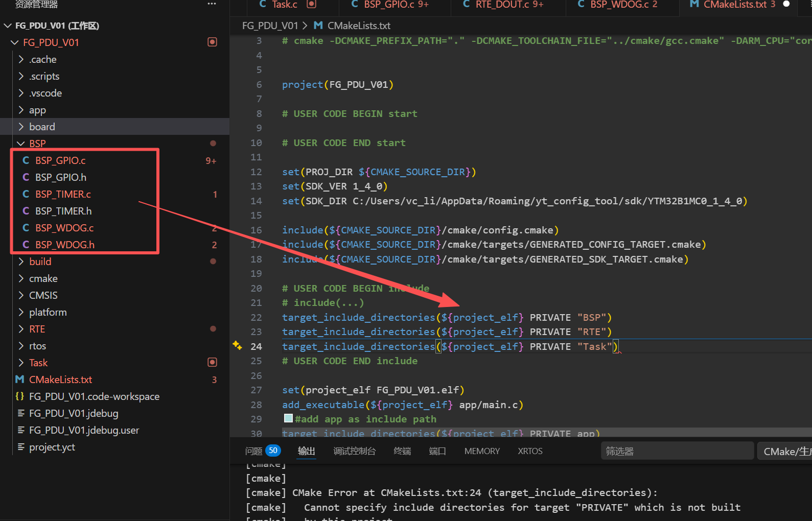The width and height of the screenshot is (812, 521).
Task: Click the CMake M icon next to CMakeLists.txt in tree
Action: coord(20,380)
